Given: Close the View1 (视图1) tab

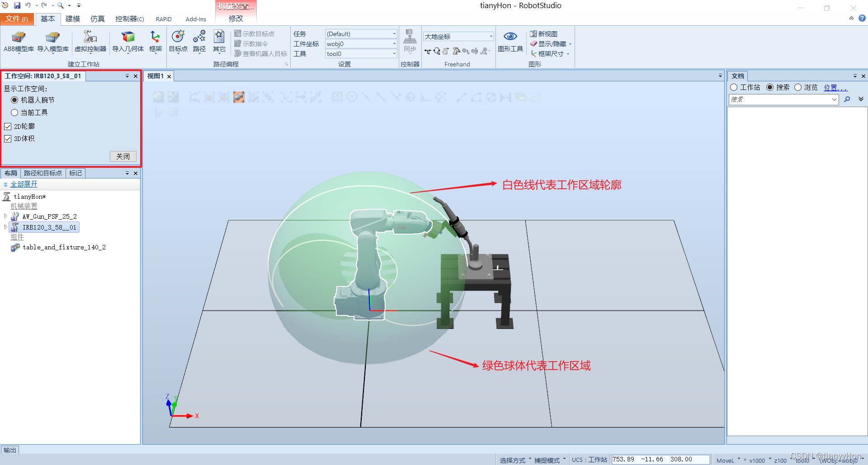Looking at the screenshot, I should [169, 76].
